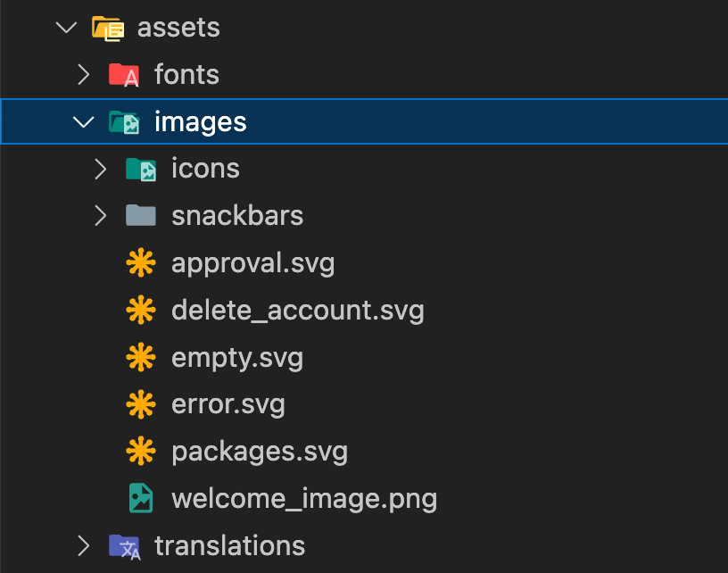
Task: Click the gray snackbars folder icon
Action: click(x=141, y=215)
